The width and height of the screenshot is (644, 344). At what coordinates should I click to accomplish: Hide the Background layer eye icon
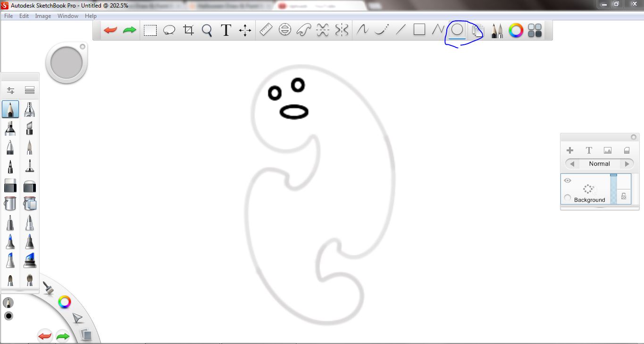pos(568,180)
